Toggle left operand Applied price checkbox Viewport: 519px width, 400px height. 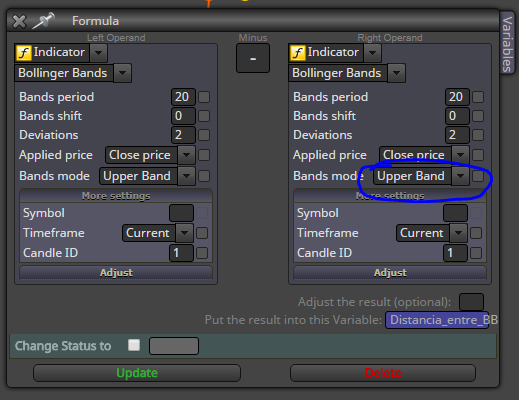tap(204, 155)
